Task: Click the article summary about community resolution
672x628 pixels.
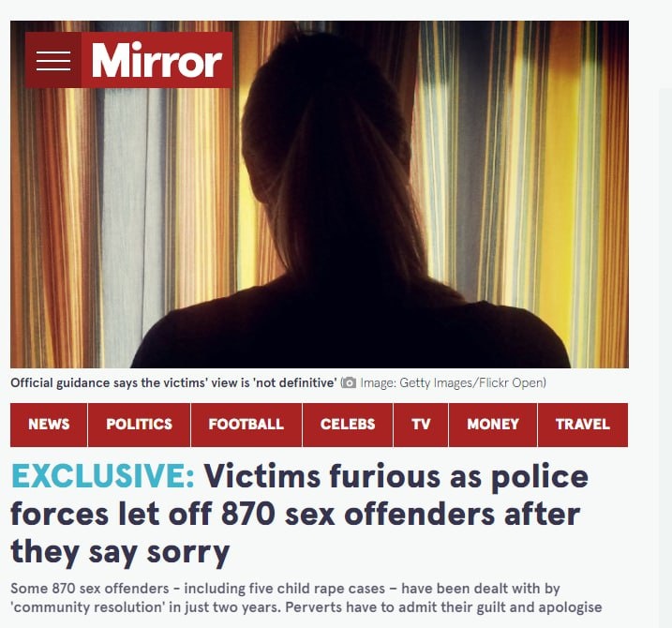Action: (306, 598)
